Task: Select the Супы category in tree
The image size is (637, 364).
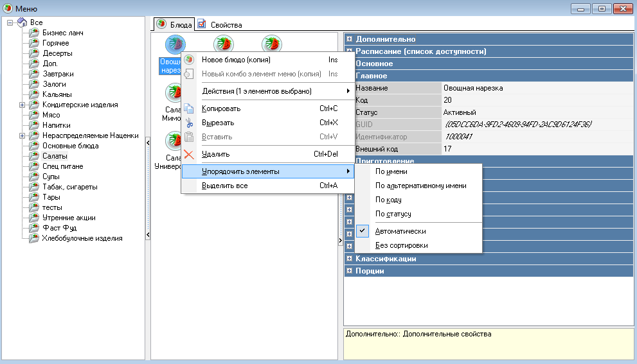Action: (51, 177)
